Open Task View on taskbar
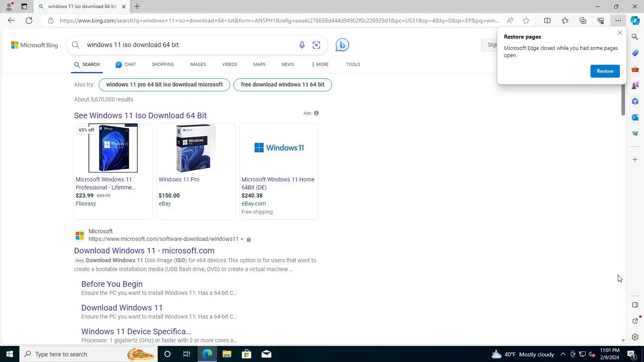This screenshot has height=362, width=644. pyautogui.click(x=187, y=354)
